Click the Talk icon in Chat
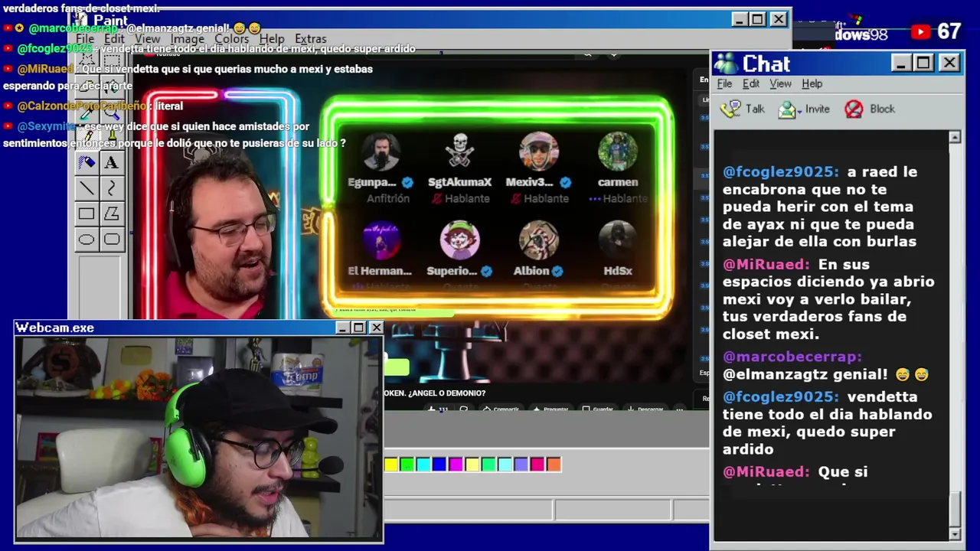The width and height of the screenshot is (980, 551). coord(730,109)
